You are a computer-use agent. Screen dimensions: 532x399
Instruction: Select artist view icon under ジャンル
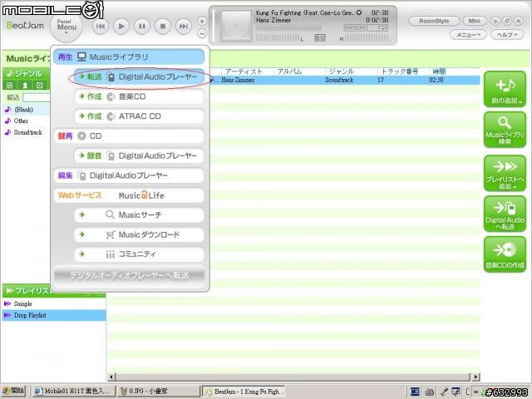tap(25, 85)
